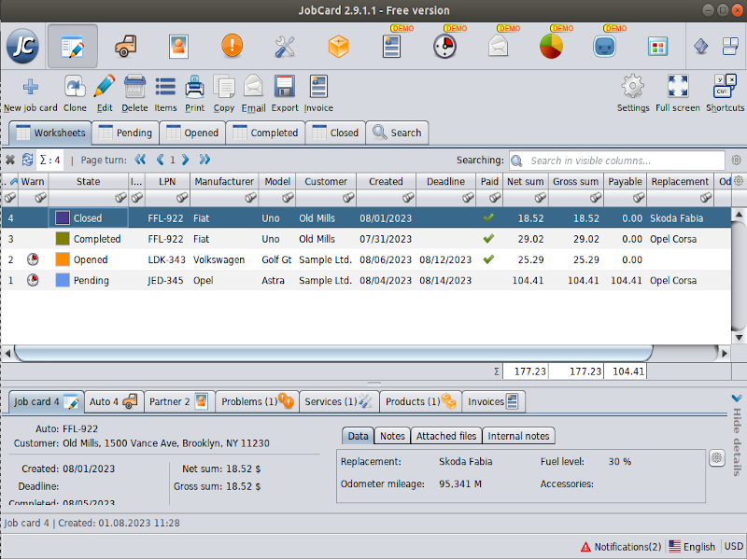Open the demo envelope mail module
The width and height of the screenshot is (747, 560).
[x=498, y=46]
